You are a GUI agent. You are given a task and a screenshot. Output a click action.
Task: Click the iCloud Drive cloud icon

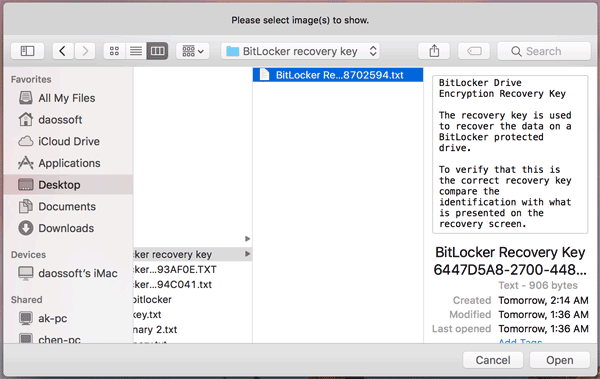pos(26,141)
